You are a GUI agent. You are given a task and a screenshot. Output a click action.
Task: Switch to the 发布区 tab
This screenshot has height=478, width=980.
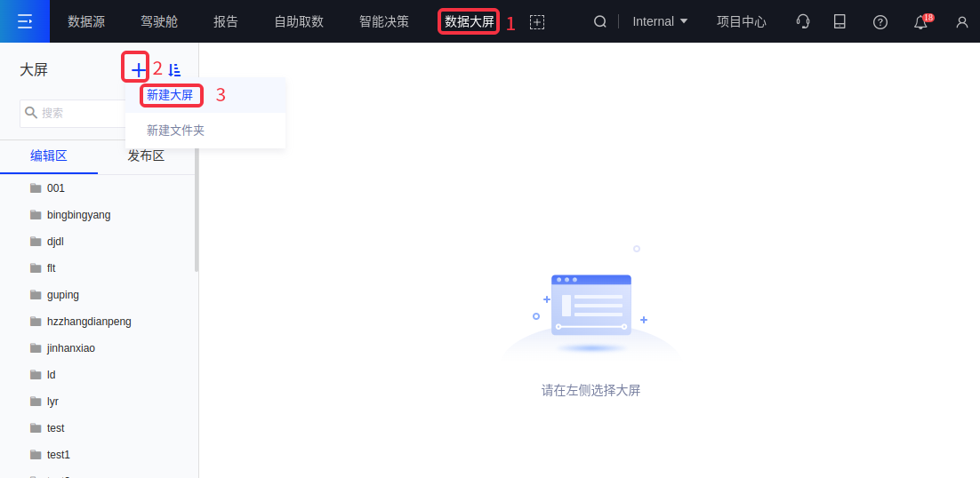(146, 156)
